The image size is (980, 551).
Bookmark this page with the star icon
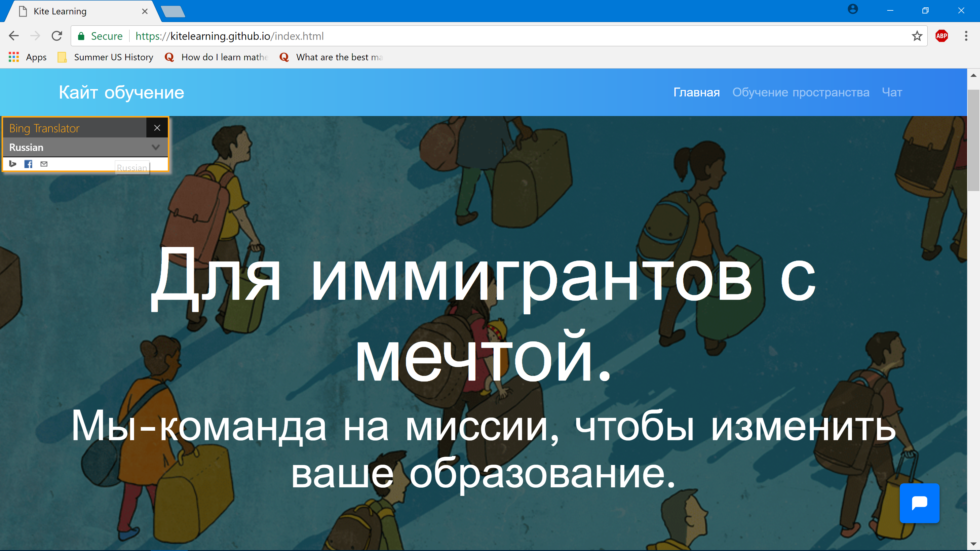(x=917, y=36)
